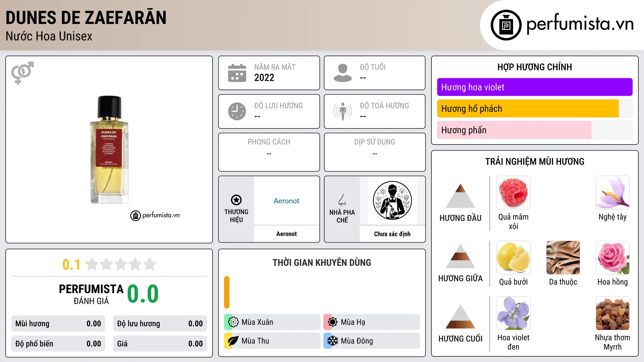The height and width of the screenshot is (362, 644).
Task: Click the perfumer illustration above Chưa xác định
Action: click(x=392, y=200)
